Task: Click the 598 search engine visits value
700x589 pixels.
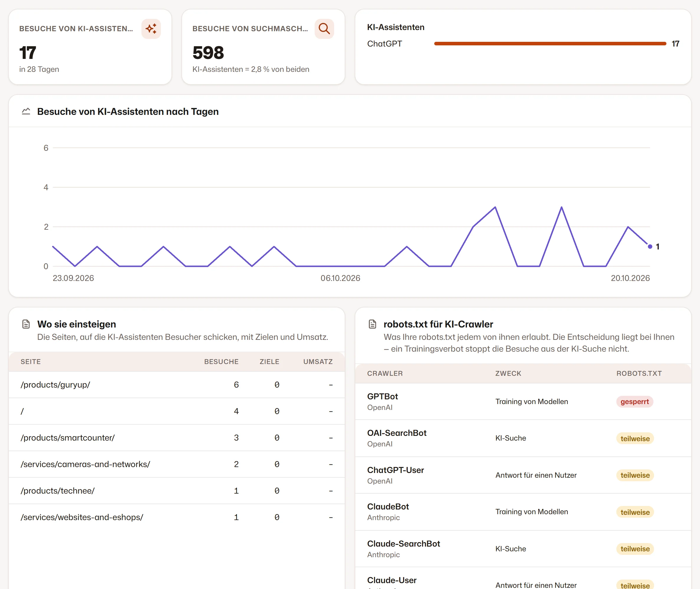Action: [x=208, y=53]
